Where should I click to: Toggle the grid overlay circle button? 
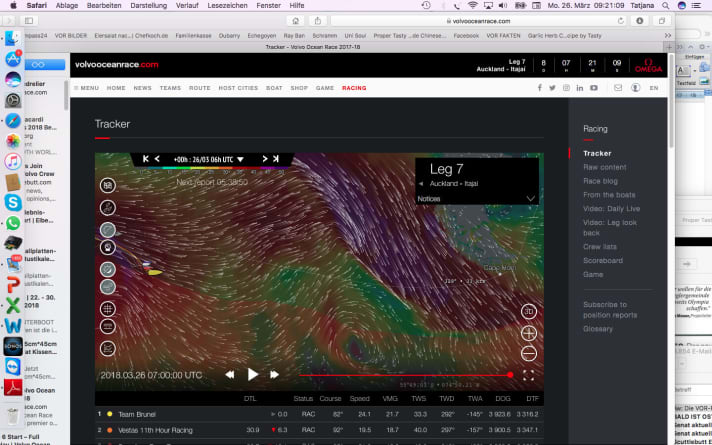point(108,309)
